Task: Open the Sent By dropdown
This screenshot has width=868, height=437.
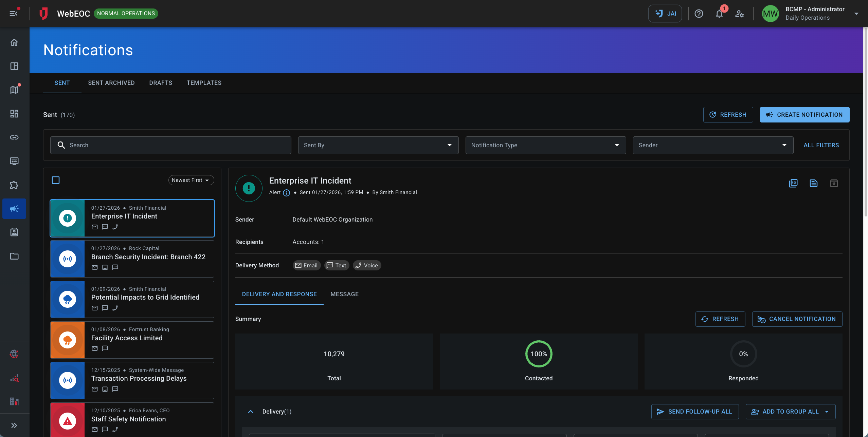Action: pos(378,145)
